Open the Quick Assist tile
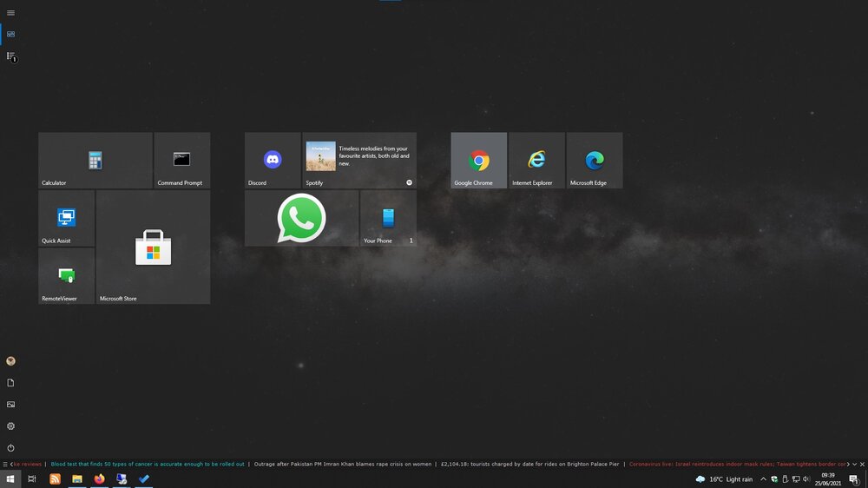Viewport: 868px width, 488px height. pos(67,218)
